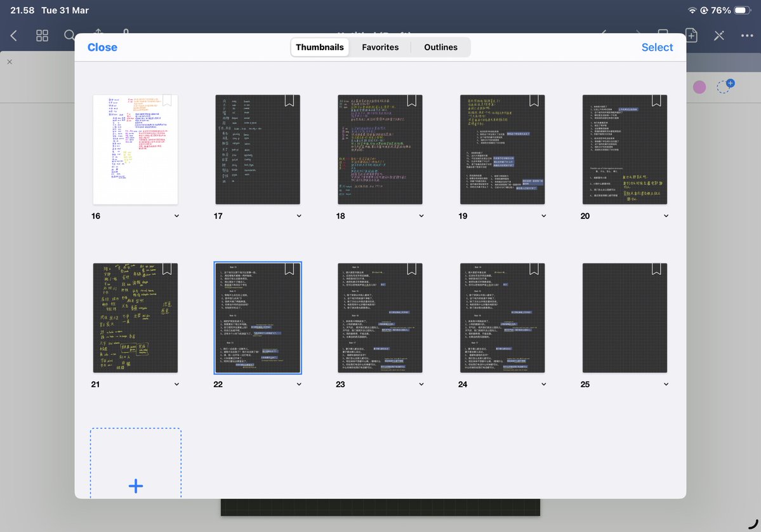The width and height of the screenshot is (761, 532).
Task: Expand options chevron for page 18
Action: point(421,216)
